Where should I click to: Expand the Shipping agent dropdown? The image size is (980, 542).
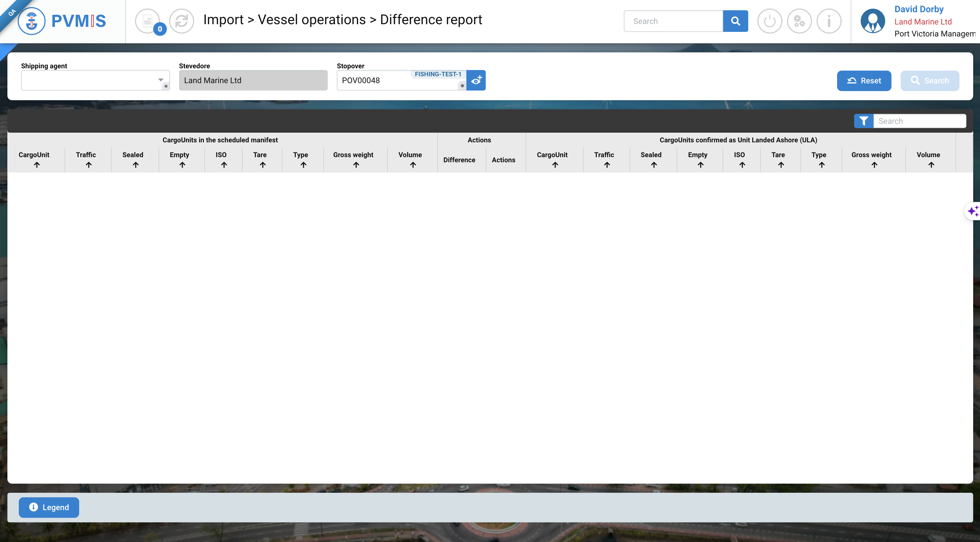[161, 80]
